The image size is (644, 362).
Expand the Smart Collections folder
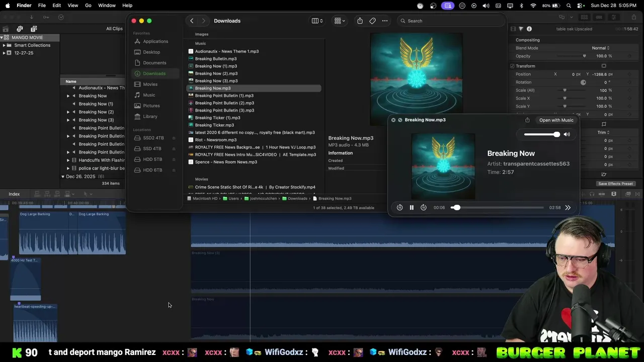[4, 45]
